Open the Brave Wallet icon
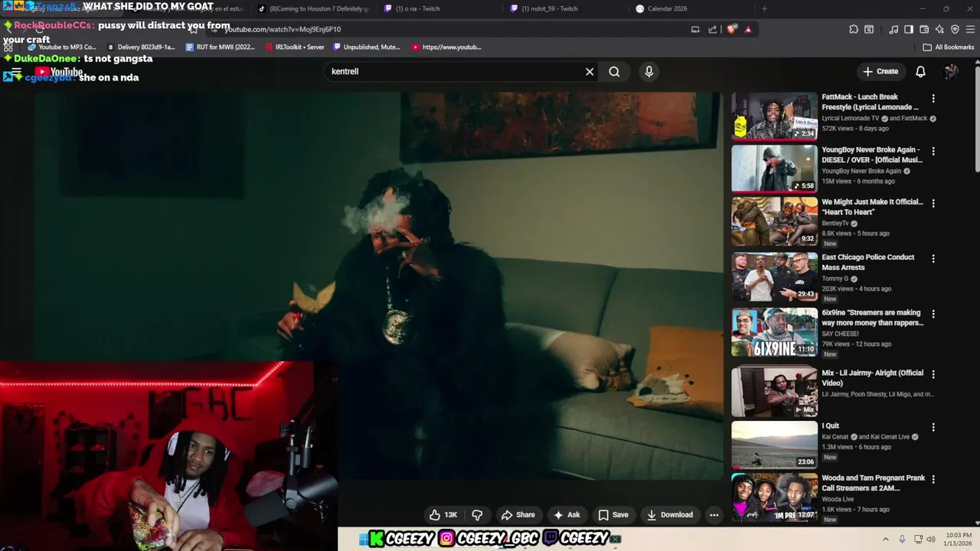 [924, 29]
